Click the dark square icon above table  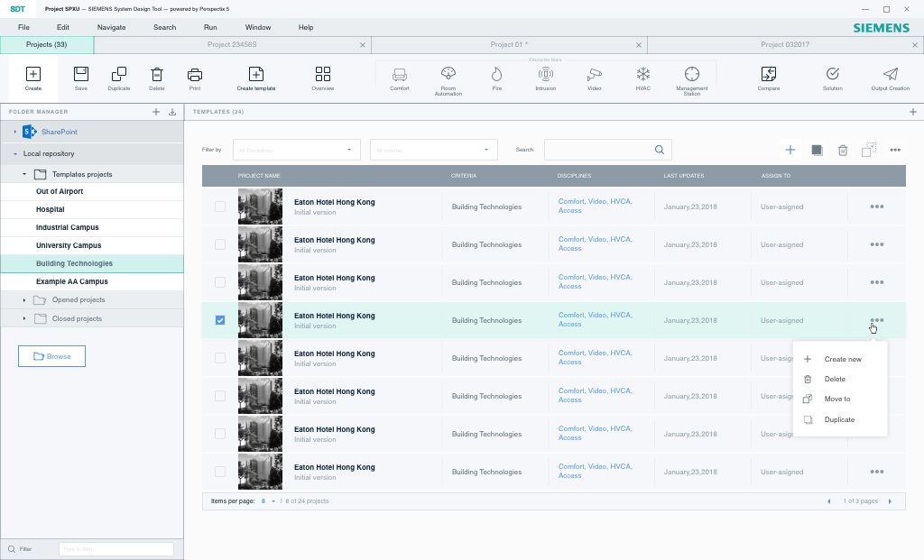tap(817, 151)
